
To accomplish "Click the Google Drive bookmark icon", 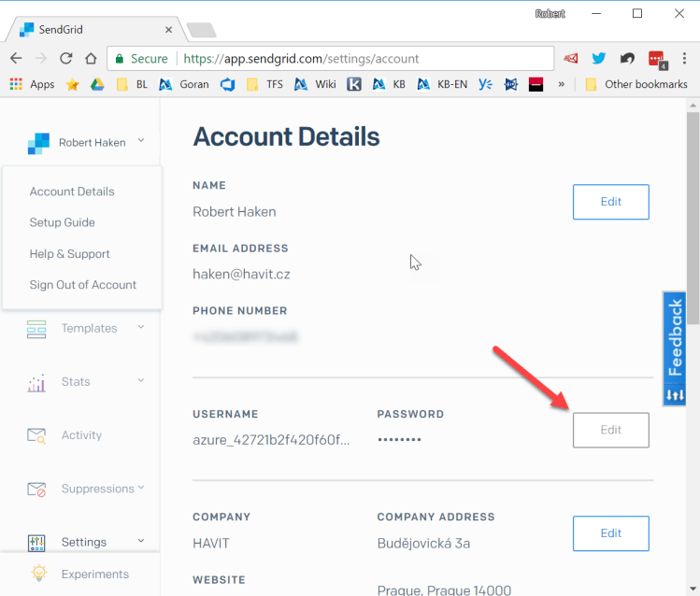I will (97, 84).
